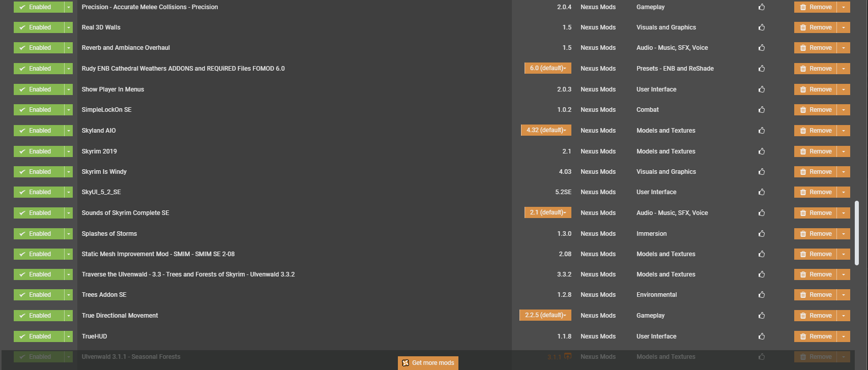Viewport: 868px width, 370px height.
Task: Endorse SkyUI_5_2_SE using thumbs-up icon
Action: [761, 192]
